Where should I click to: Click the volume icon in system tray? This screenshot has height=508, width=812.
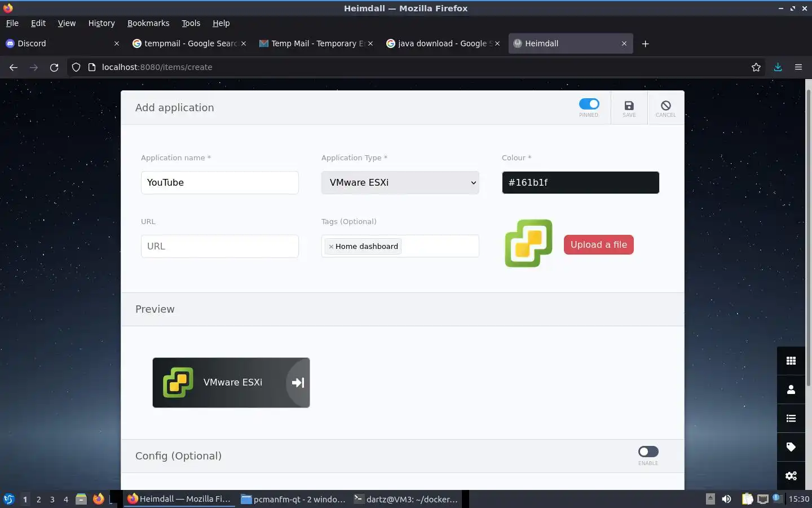726,499
